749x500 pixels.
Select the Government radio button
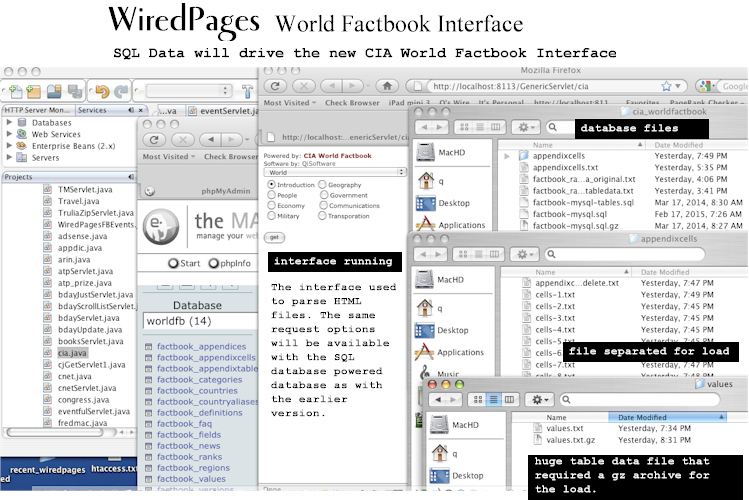[324, 195]
